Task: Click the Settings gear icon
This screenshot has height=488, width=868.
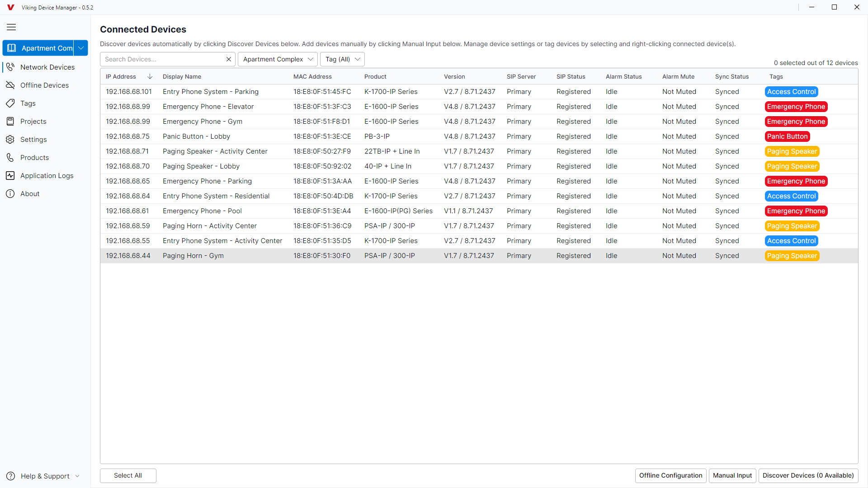Action: pos(10,139)
